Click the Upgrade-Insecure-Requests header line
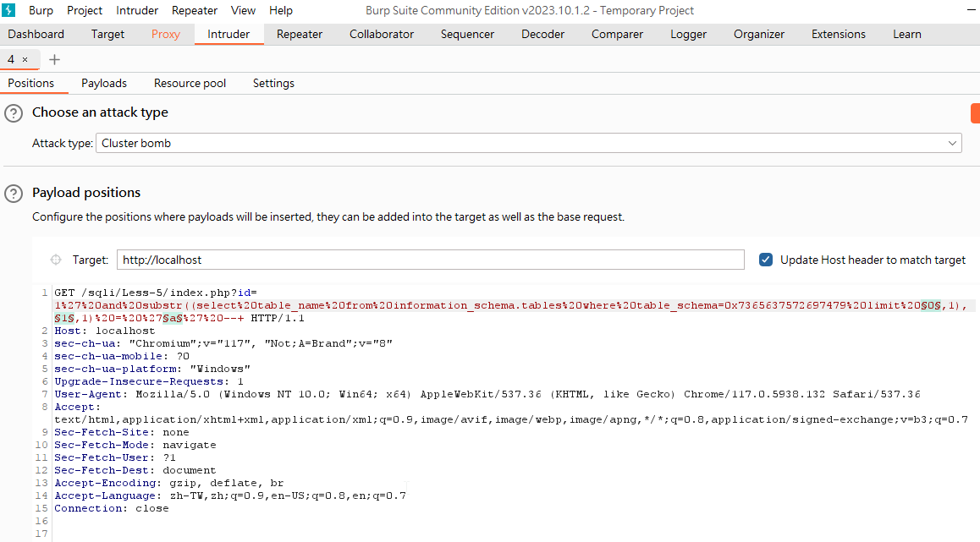980x542 pixels. 149,381
